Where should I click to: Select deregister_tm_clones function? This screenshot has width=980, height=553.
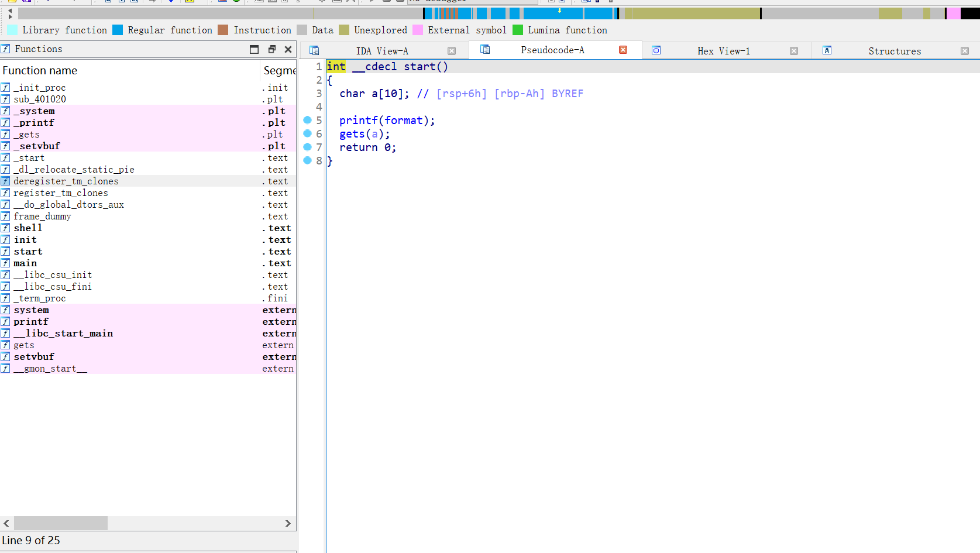click(x=148, y=181)
